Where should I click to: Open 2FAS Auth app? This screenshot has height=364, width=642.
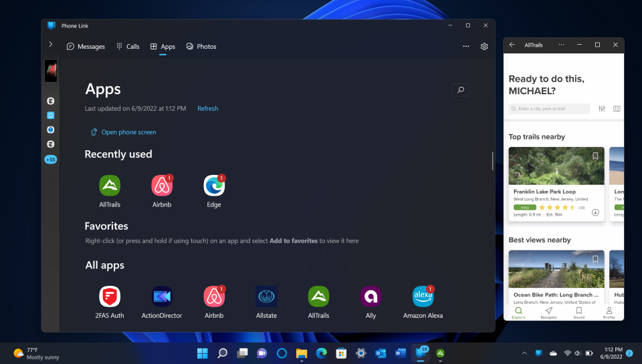click(110, 297)
